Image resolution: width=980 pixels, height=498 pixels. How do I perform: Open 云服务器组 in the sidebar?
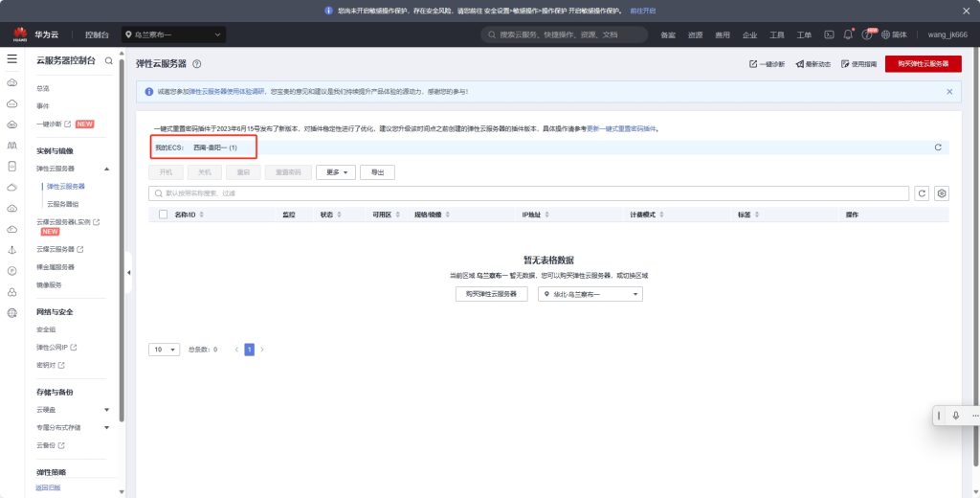click(62, 205)
